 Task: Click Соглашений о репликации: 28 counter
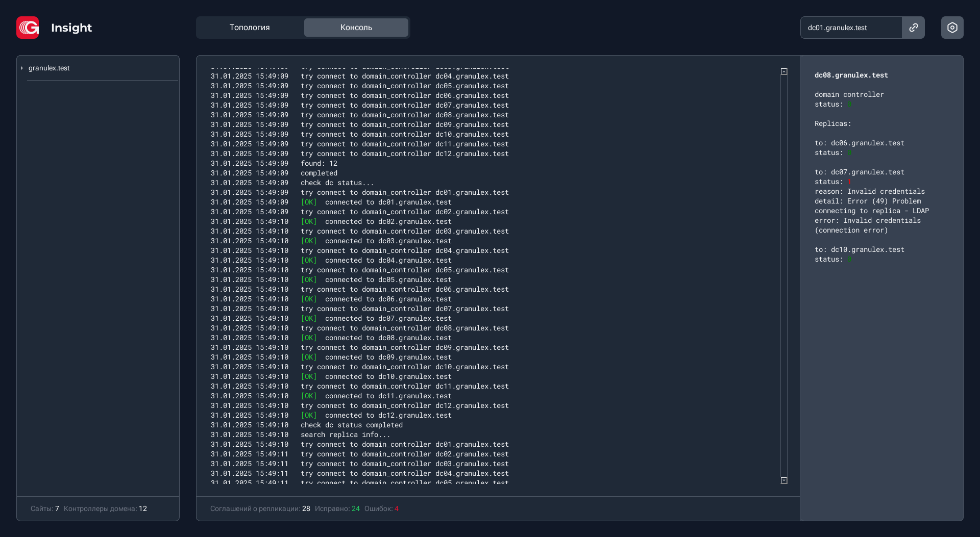point(260,508)
